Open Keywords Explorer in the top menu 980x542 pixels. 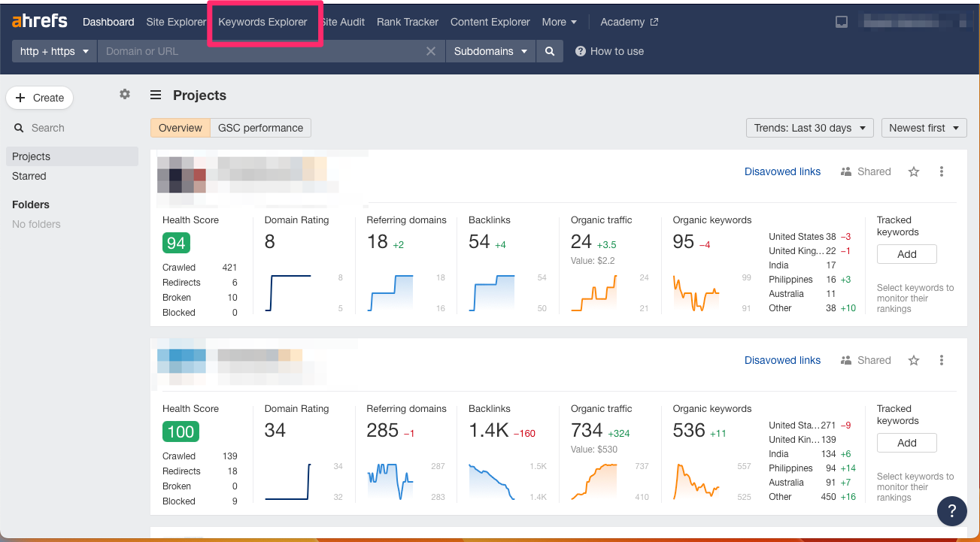(262, 22)
